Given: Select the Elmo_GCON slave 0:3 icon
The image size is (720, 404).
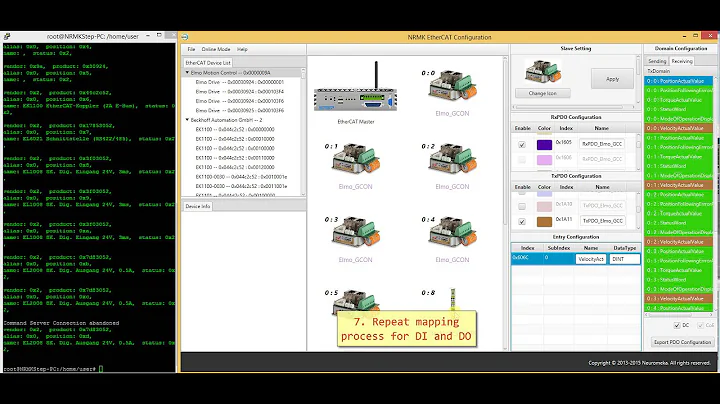Looking at the screenshot, I should point(356,231).
